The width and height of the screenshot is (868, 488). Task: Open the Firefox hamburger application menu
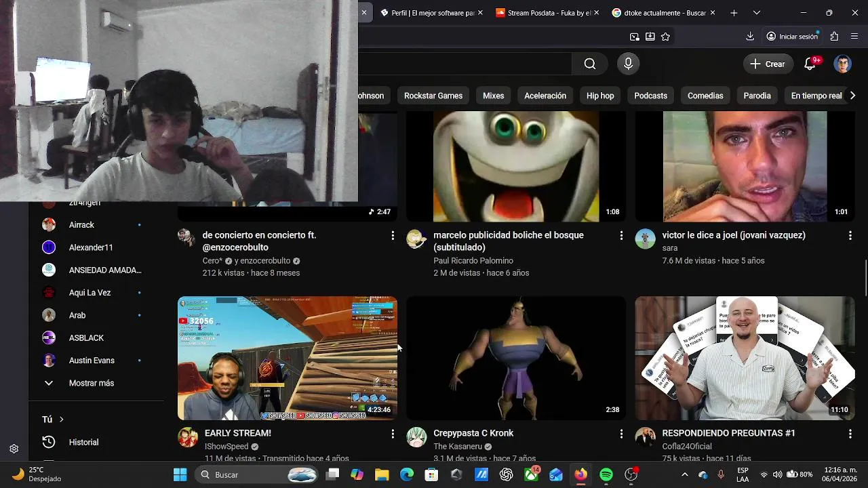(x=854, y=37)
